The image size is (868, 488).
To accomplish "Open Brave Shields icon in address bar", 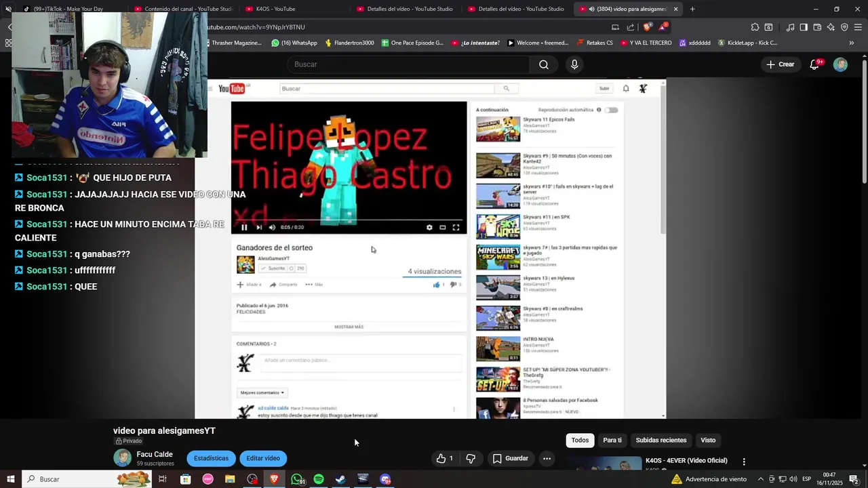I will (647, 27).
